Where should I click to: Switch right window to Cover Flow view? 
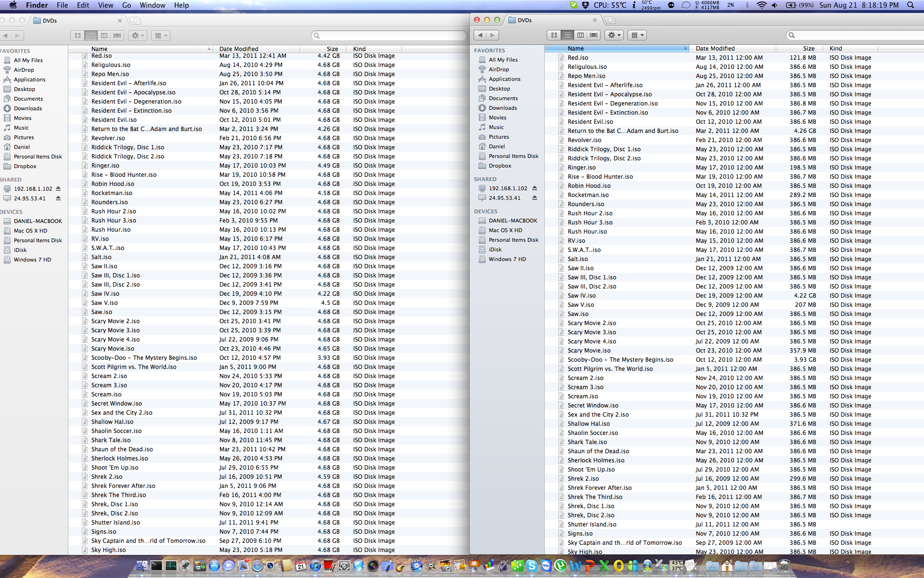click(594, 35)
